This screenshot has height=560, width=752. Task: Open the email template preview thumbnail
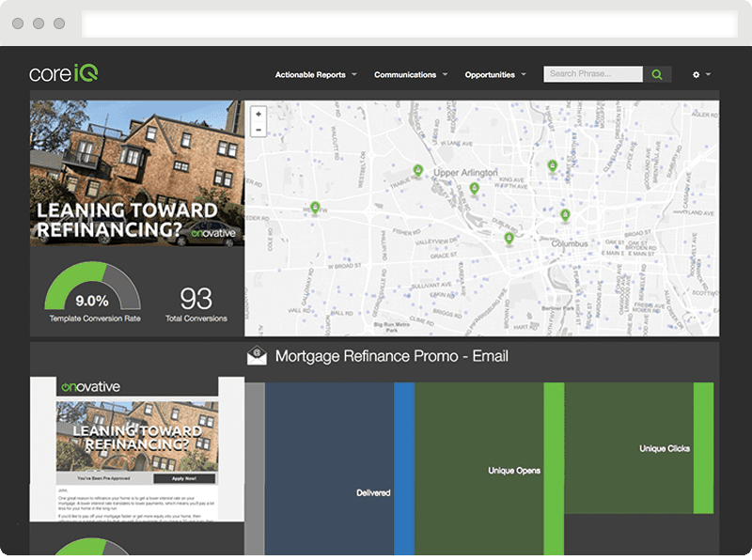point(137,449)
